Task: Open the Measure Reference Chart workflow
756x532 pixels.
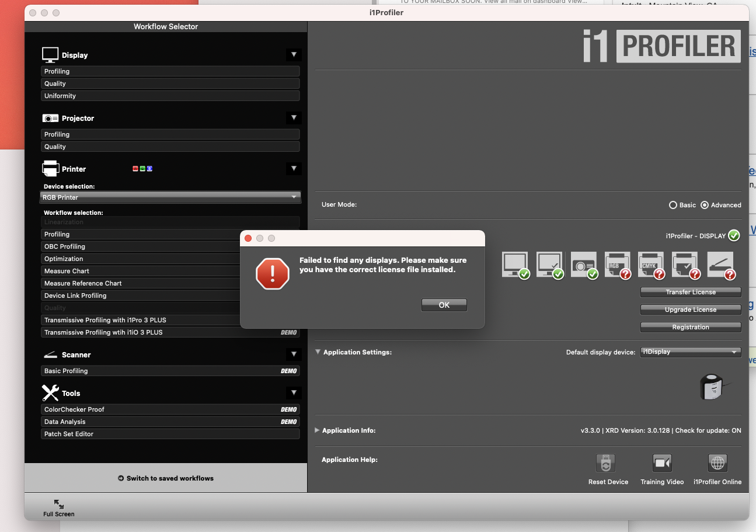Action: pyautogui.click(x=141, y=283)
